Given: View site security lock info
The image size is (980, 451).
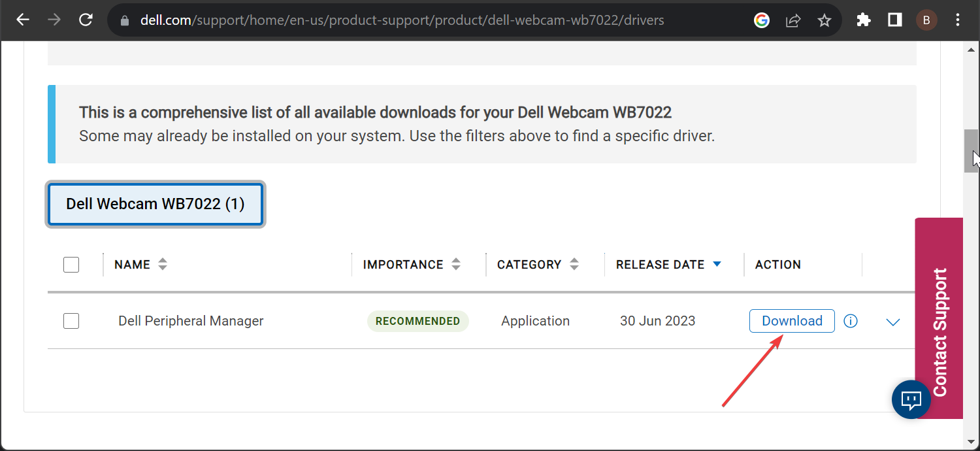Looking at the screenshot, I should tap(125, 20).
